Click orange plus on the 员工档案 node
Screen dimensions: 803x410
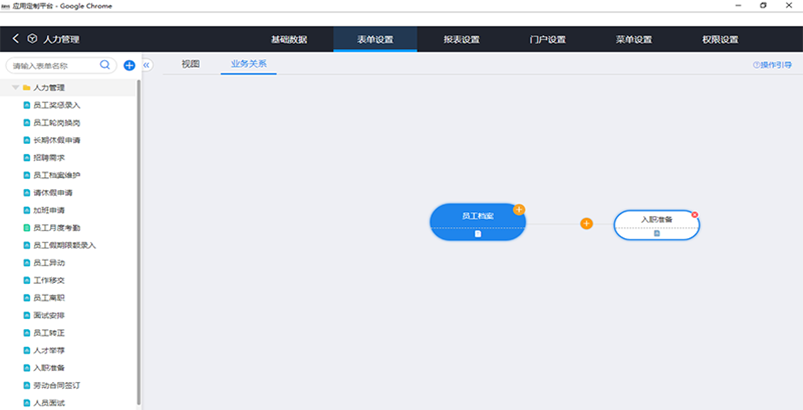(x=519, y=209)
